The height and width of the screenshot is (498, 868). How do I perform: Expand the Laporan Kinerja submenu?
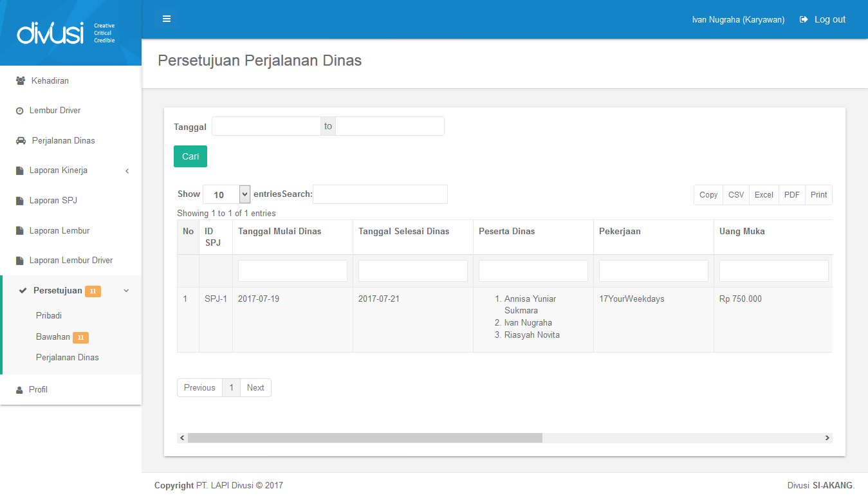coord(127,171)
